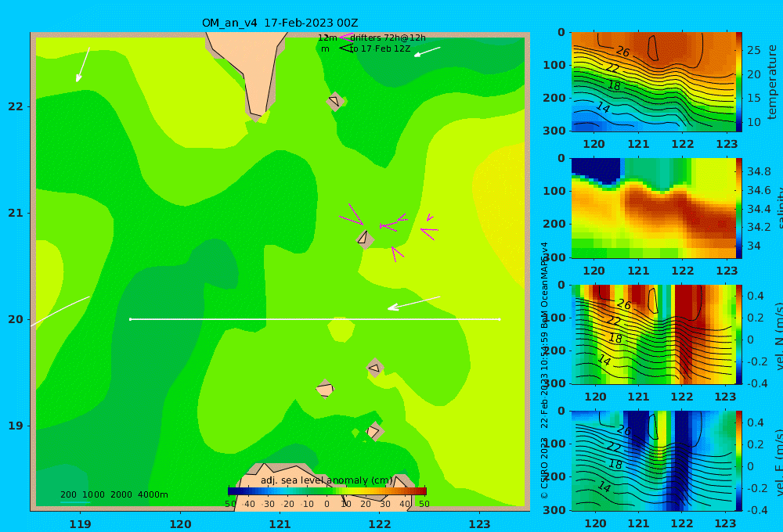This screenshot has width=783, height=532.
Task: Click the 14 contour label in the temperature panel
Action: click(603, 107)
